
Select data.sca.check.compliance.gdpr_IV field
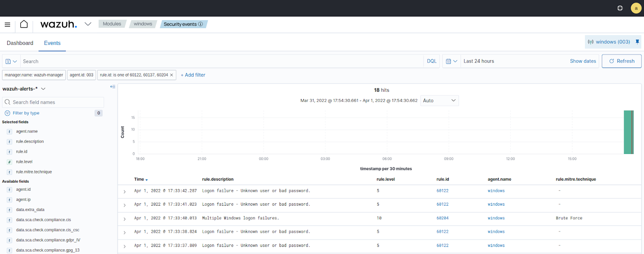[x=48, y=240]
